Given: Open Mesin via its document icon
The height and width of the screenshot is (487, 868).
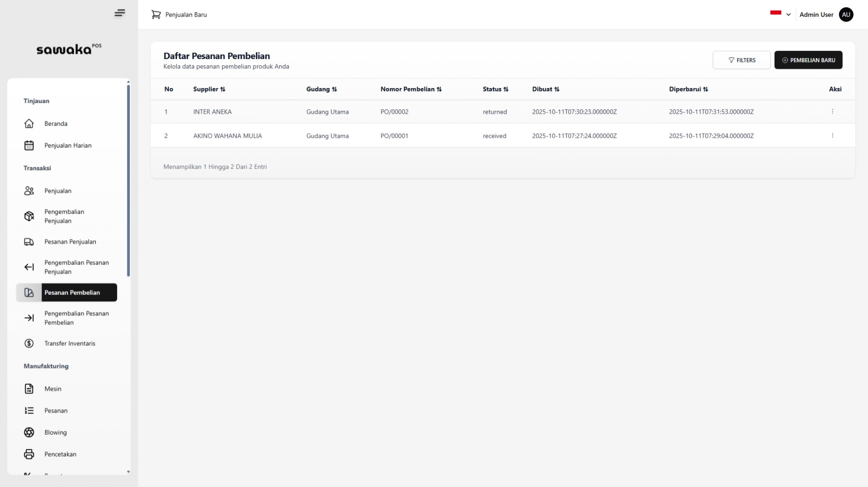Looking at the screenshot, I should [29, 389].
